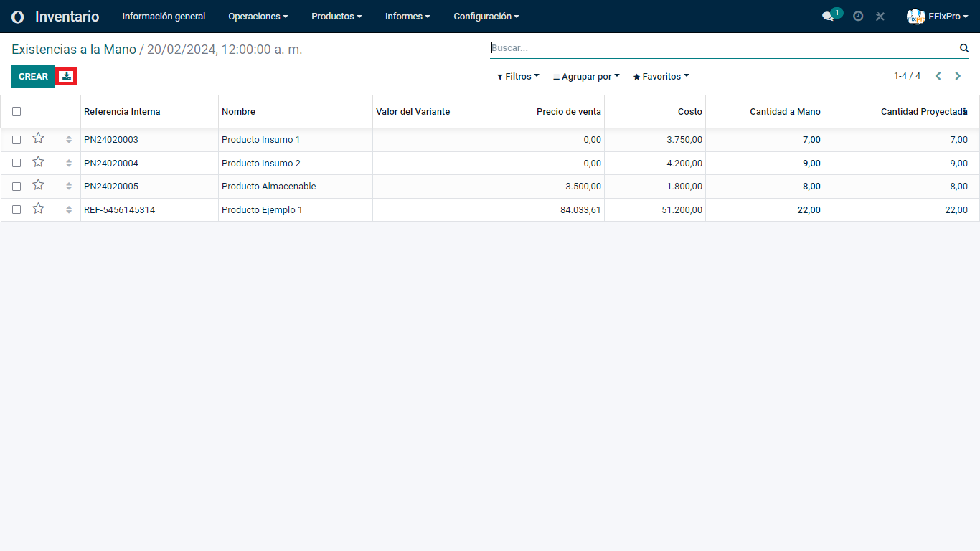Open the conversations message icon
Viewport: 980px width, 551px height.
click(x=828, y=17)
